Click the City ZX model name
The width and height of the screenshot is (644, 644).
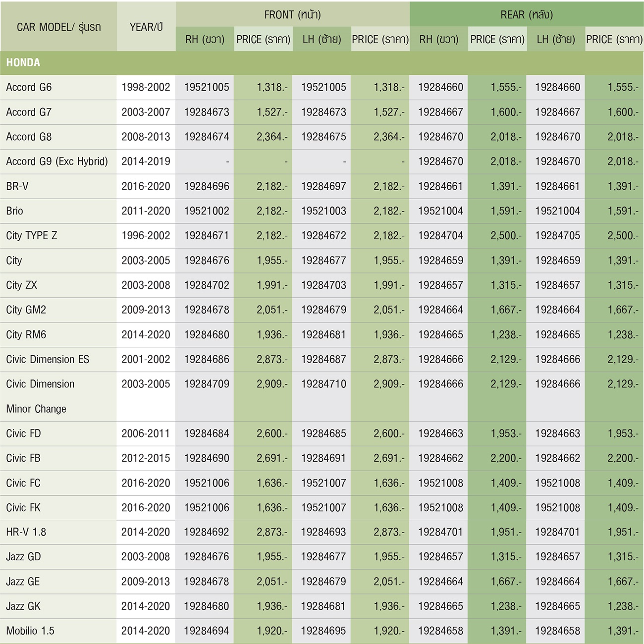[x=22, y=285]
